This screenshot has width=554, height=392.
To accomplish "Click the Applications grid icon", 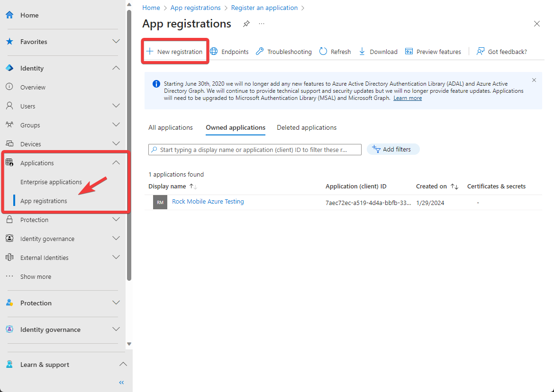I will point(9,163).
